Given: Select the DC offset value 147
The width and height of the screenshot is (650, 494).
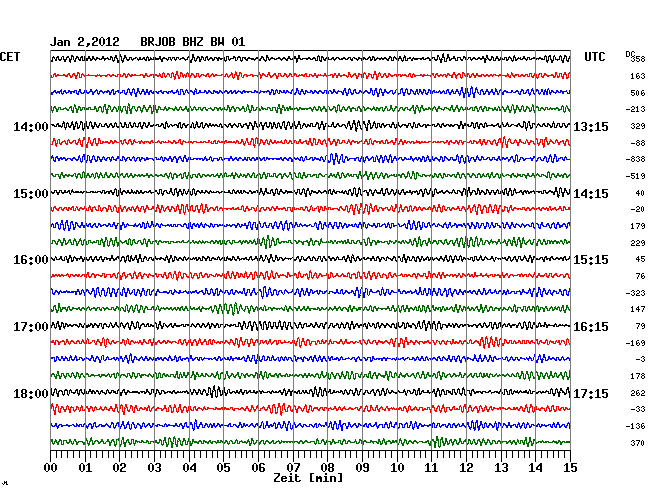Looking at the screenshot, I should coord(638,309).
